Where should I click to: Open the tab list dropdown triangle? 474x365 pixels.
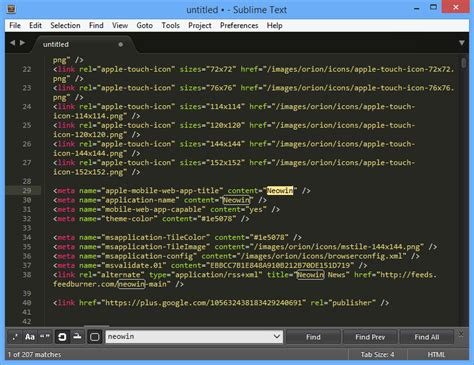pyautogui.click(x=462, y=43)
